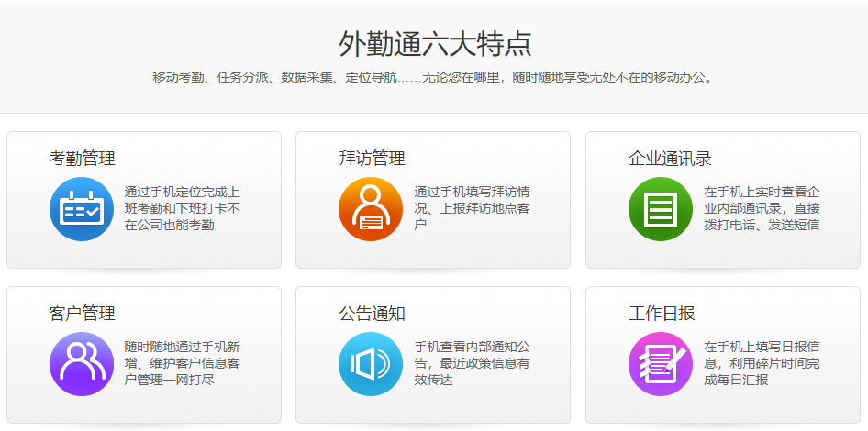Open the 公告通知 heading
Screen dimensions: 868x431
[x=373, y=314]
